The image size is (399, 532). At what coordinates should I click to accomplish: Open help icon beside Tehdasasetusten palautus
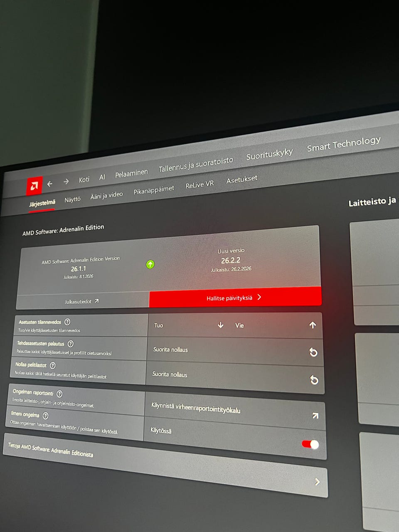[71, 344]
